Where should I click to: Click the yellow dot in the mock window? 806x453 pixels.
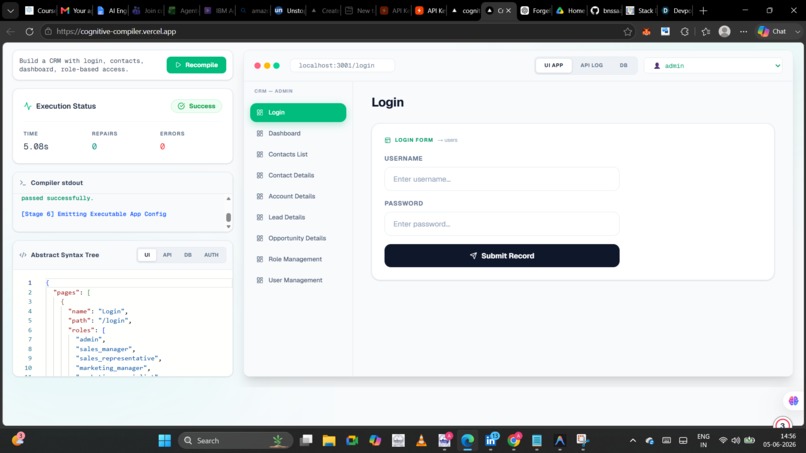click(267, 65)
